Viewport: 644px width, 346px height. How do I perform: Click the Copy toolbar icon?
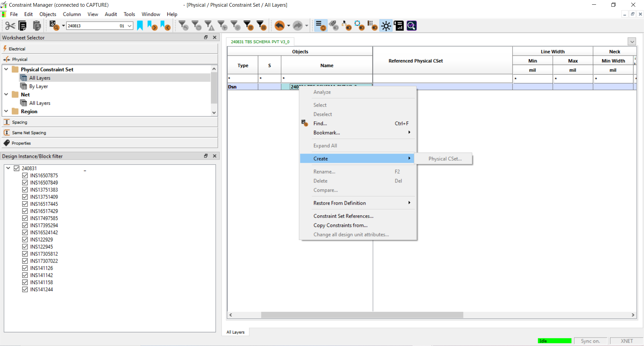[x=23, y=26]
